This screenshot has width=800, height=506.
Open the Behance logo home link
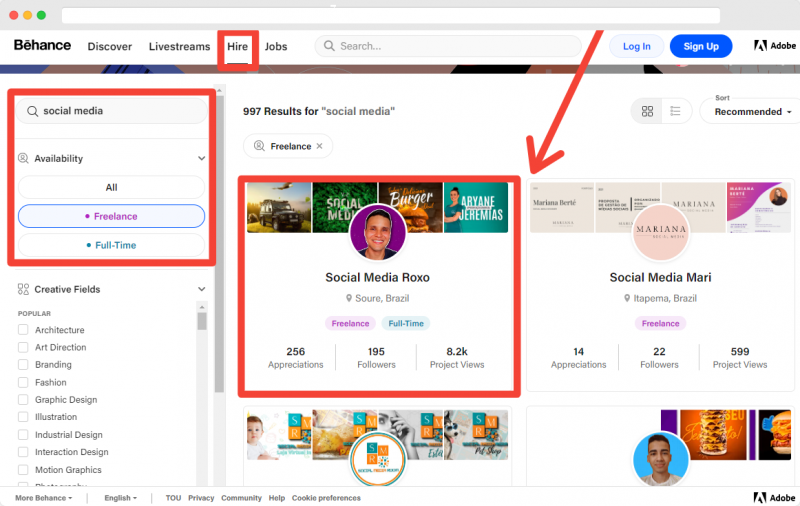coord(42,45)
